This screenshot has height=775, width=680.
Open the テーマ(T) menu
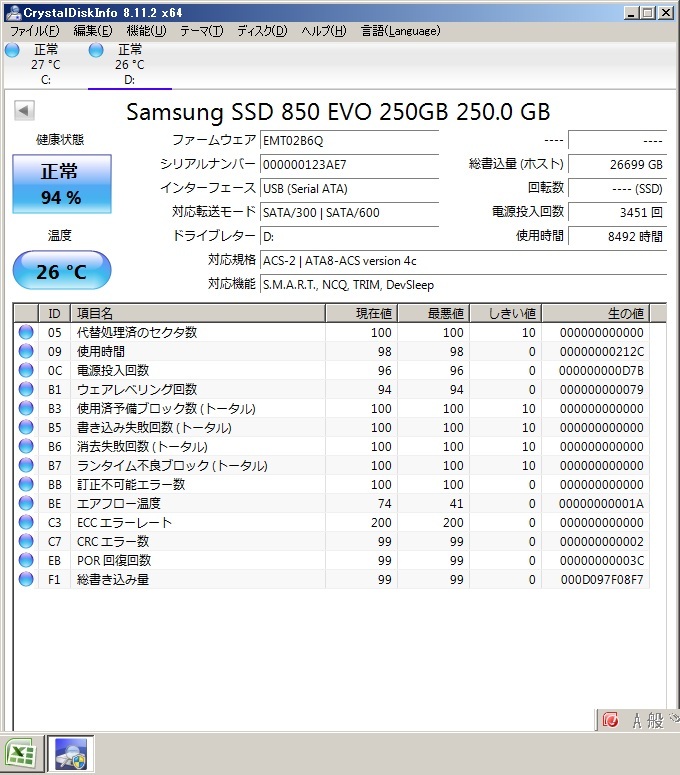pos(202,31)
